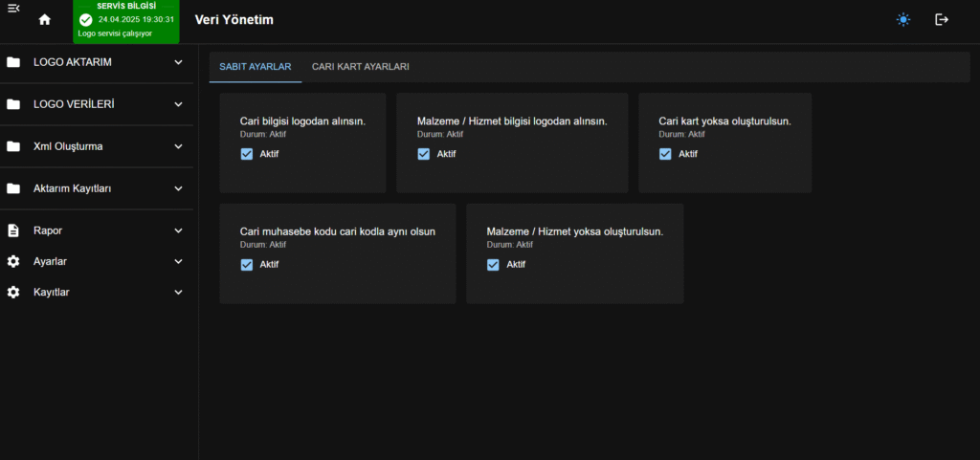Click the Xml Oluşturma folder icon
The height and width of the screenshot is (460, 980).
tap(13, 147)
